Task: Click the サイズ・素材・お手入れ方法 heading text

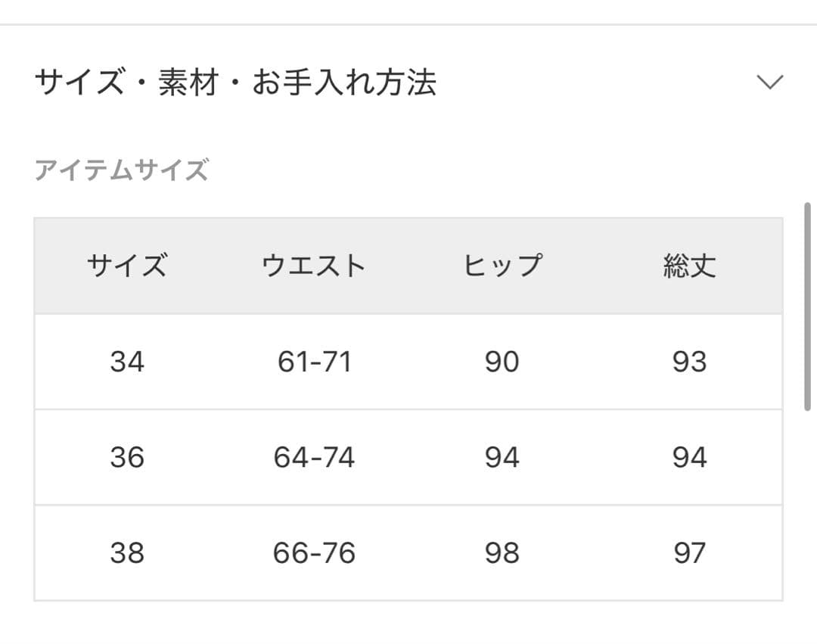Action: click(237, 83)
